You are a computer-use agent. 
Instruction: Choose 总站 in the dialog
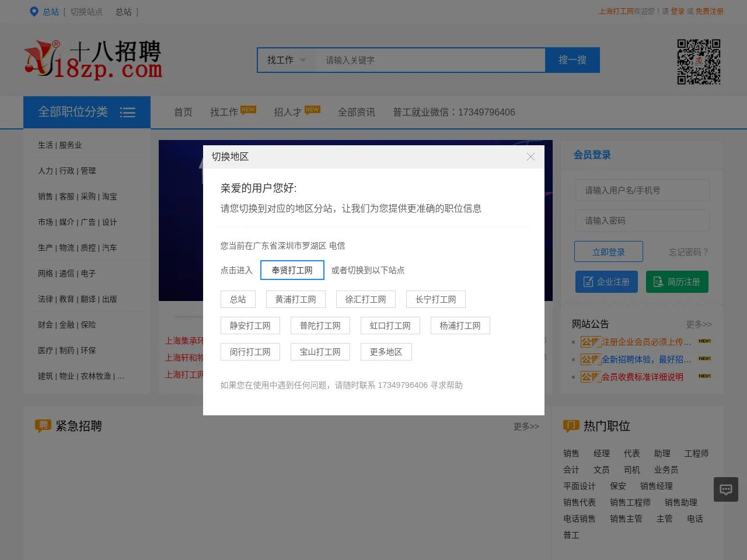coord(238,299)
